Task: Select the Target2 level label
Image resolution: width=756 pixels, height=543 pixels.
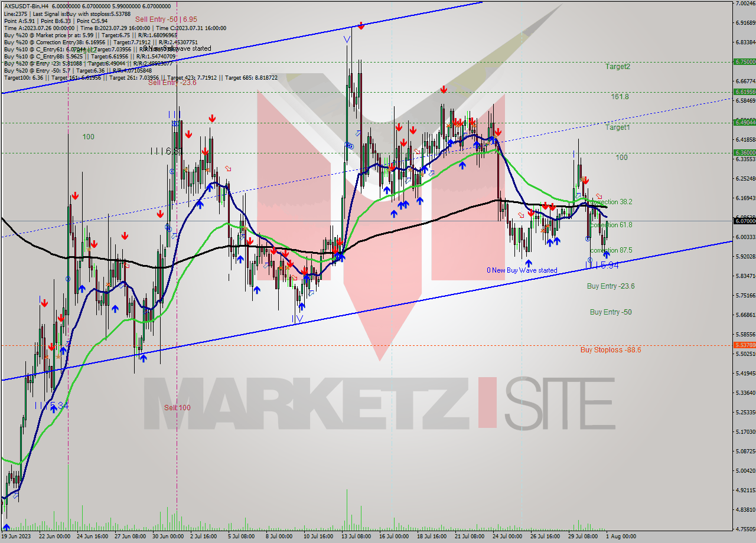Action: click(x=617, y=67)
